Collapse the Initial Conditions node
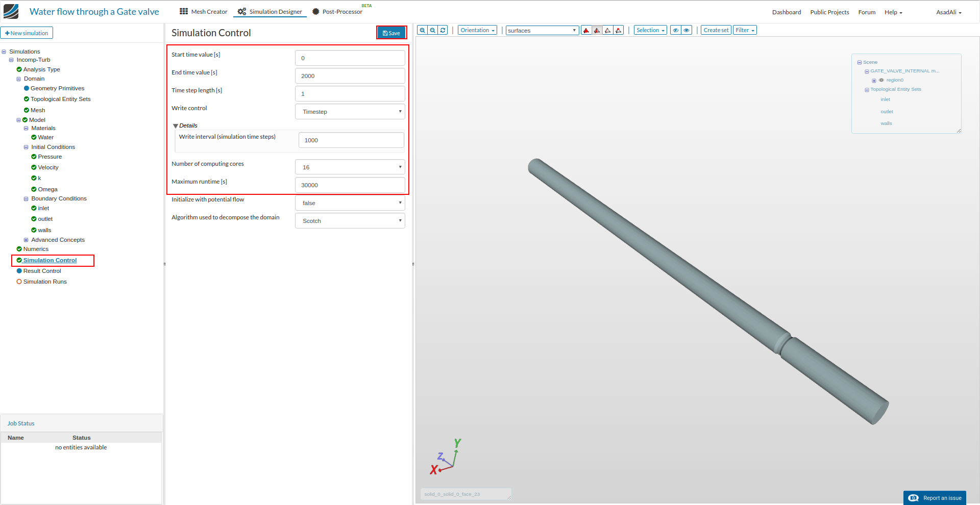 tap(26, 147)
